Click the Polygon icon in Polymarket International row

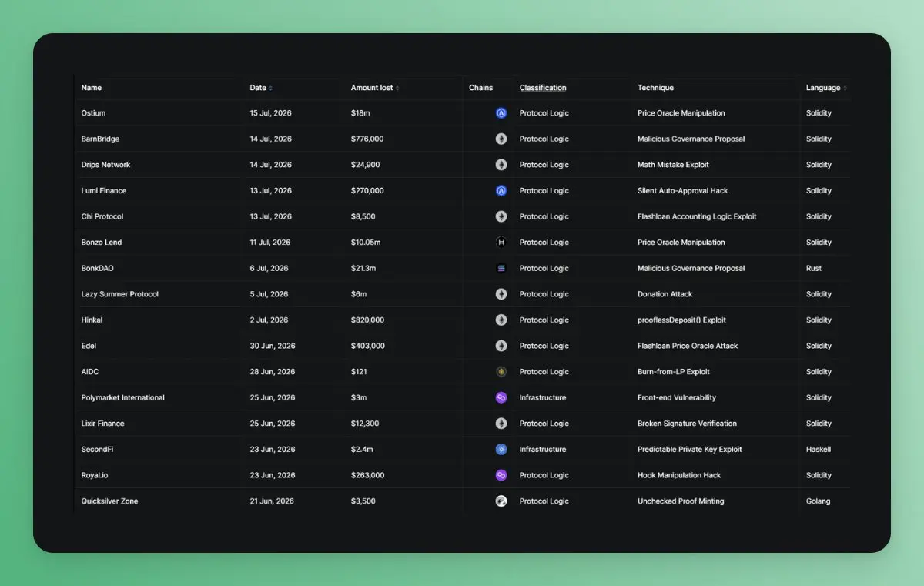click(x=501, y=398)
